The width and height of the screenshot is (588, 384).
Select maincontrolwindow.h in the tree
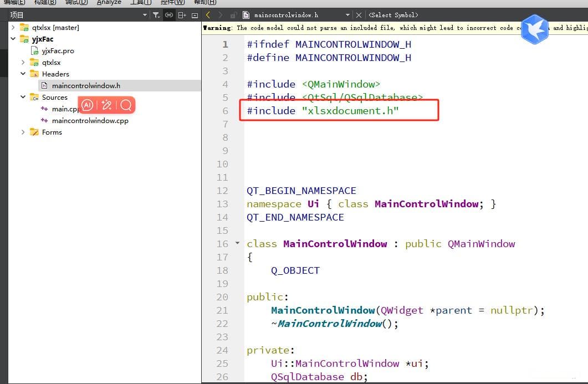tap(86, 85)
